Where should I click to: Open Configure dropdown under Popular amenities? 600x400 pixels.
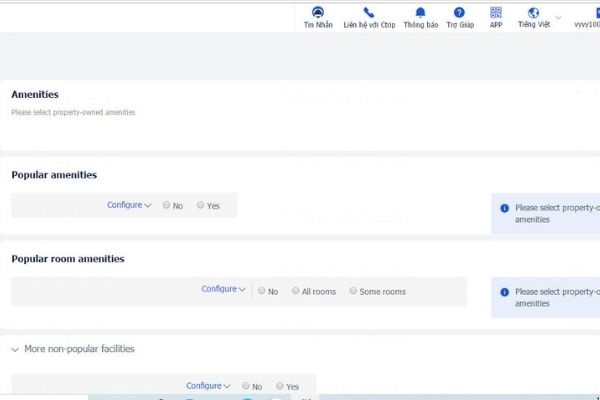pos(129,205)
